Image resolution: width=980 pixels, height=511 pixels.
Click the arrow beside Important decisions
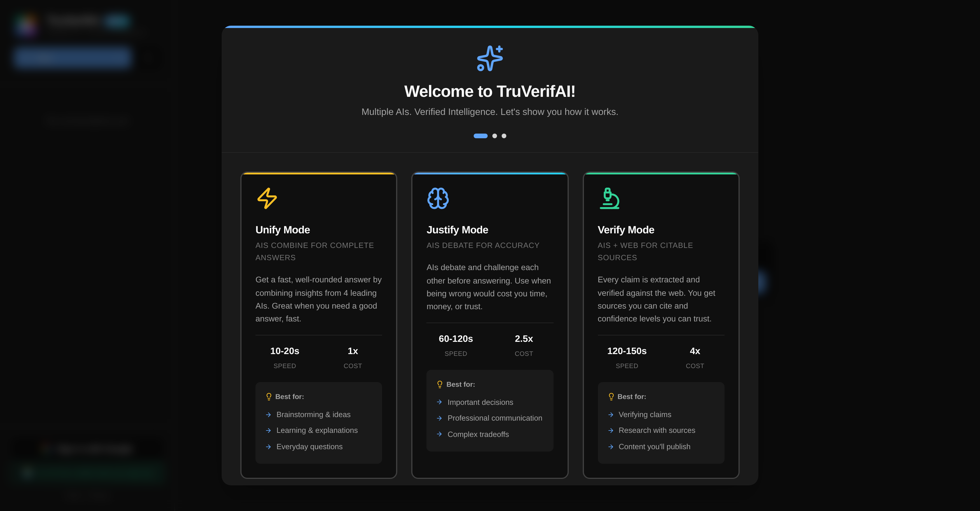coord(440,402)
